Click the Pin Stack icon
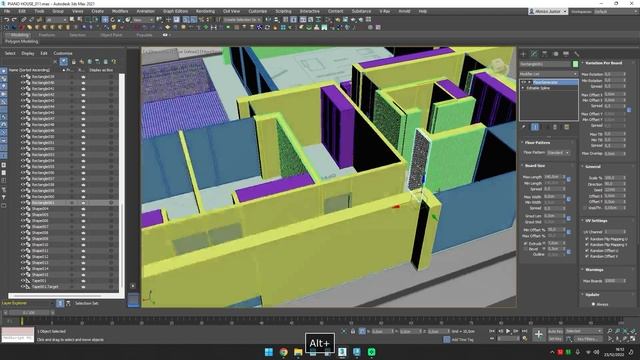Image resolution: width=640 pixels, height=360 pixels. (524, 127)
